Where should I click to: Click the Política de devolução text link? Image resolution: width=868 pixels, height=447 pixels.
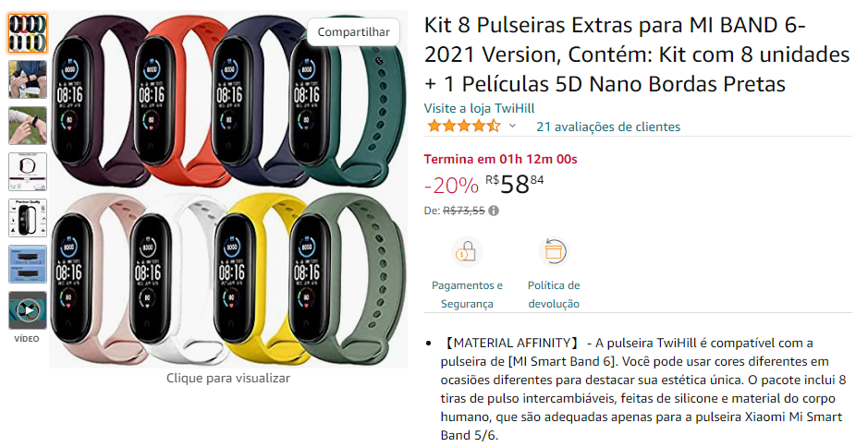[x=554, y=295]
